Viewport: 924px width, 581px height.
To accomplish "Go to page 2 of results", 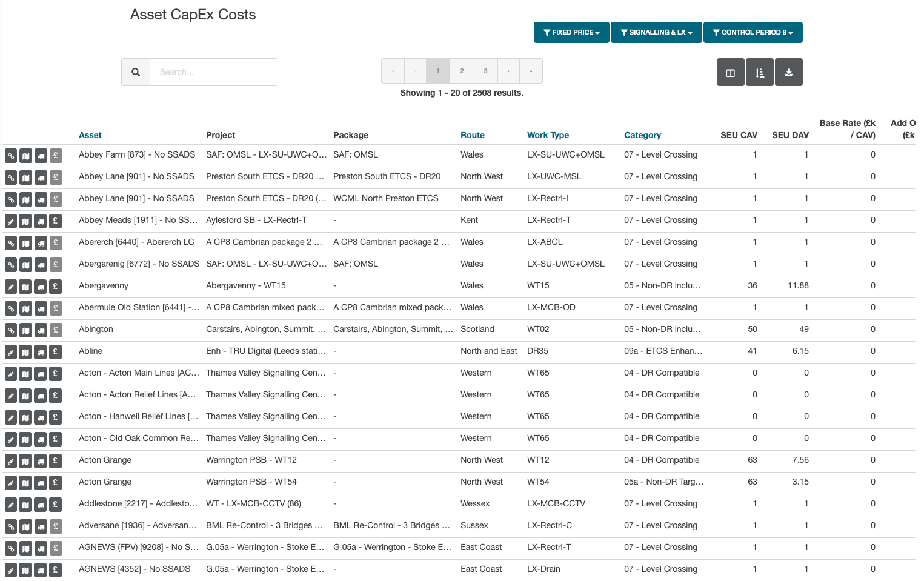I will [462, 71].
